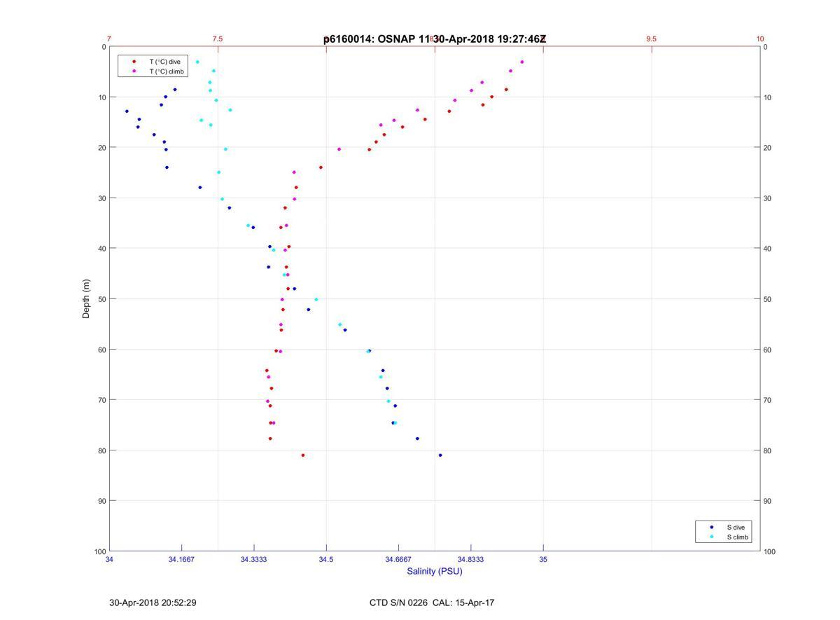Click left depth axis tick '40'
This screenshot has width=840, height=620.
pyautogui.click(x=102, y=249)
